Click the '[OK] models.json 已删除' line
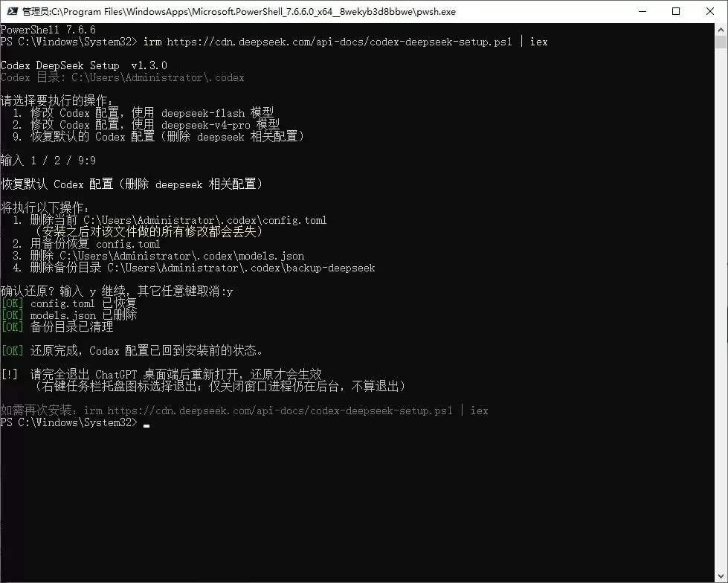Image resolution: width=728 pixels, height=583 pixels. click(68, 315)
